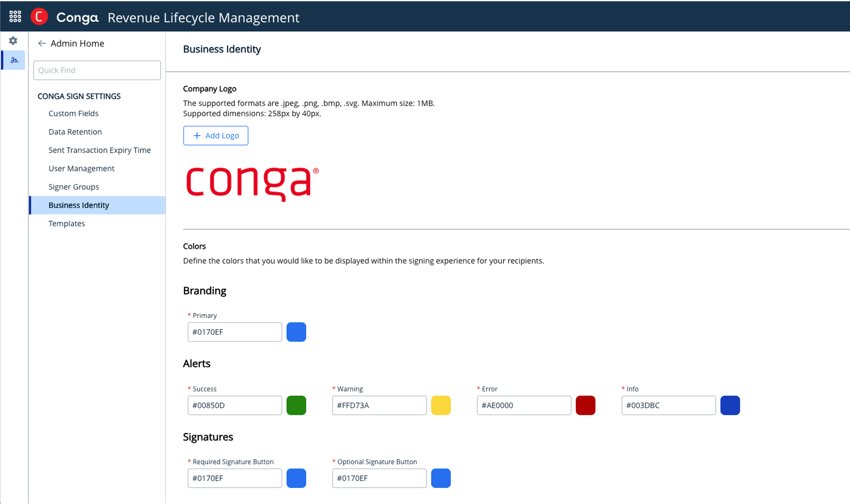Click the red Conga logo icon

click(x=39, y=16)
